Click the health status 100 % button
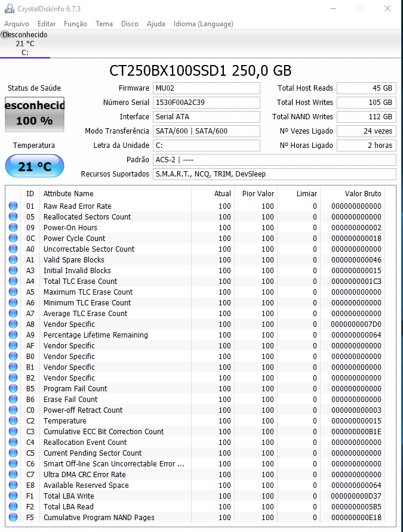The width and height of the screenshot is (403, 532). pyautogui.click(x=35, y=115)
